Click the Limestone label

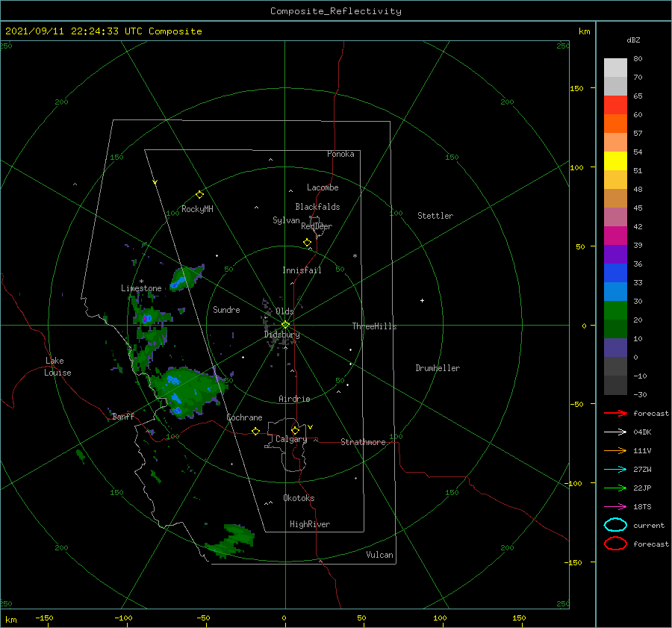[141, 288]
